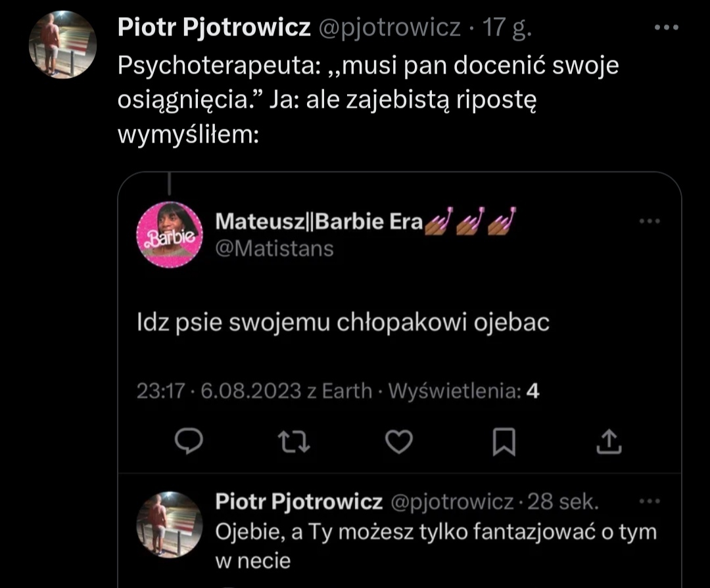Viewport: 710px width, 588px height.
Task: Like the post with heart icon
Action: tap(398, 443)
